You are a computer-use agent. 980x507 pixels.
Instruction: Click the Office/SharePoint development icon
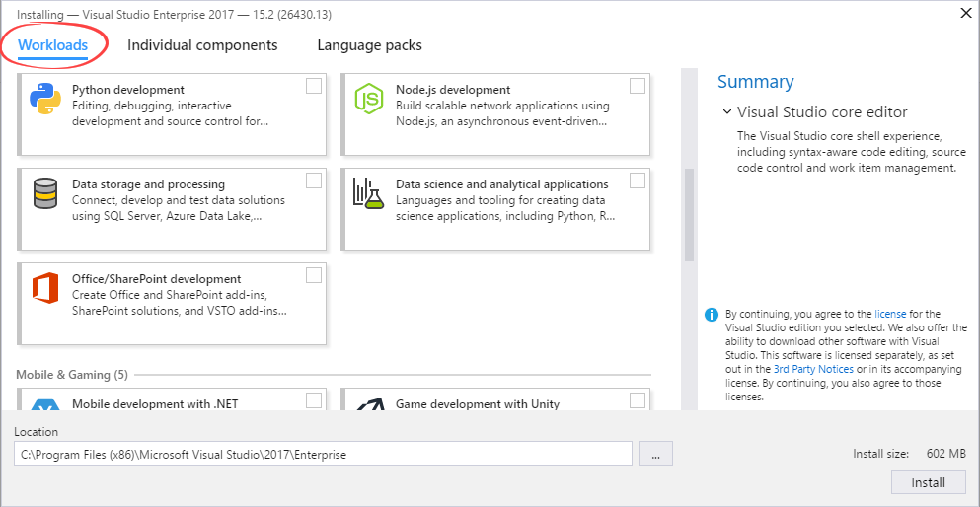tap(45, 288)
